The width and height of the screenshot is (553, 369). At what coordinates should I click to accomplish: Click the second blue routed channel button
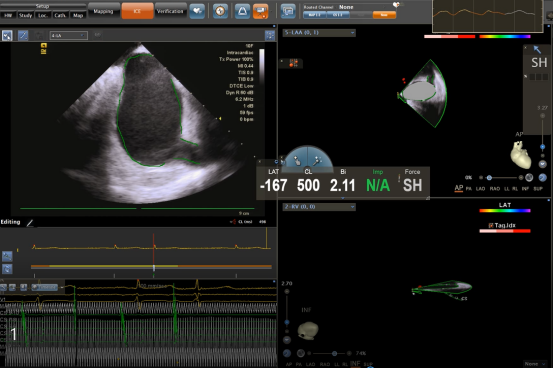(338, 15)
